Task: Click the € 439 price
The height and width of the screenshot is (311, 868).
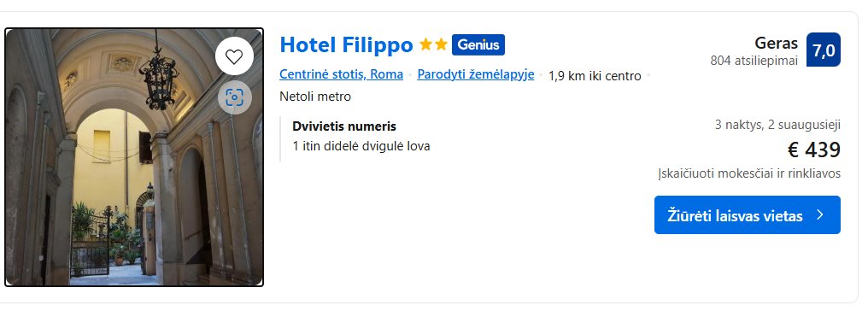Action: [813, 150]
